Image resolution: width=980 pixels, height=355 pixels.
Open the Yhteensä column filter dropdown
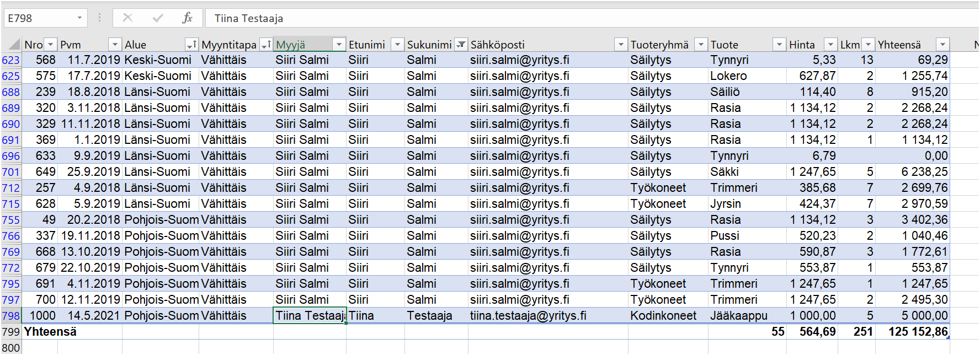tap(942, 45)
